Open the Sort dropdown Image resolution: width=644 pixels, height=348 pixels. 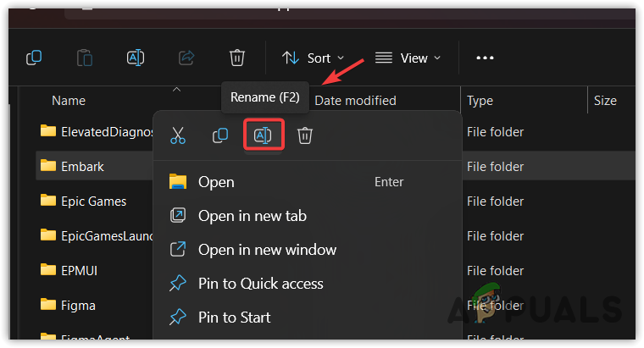(311, 58)
